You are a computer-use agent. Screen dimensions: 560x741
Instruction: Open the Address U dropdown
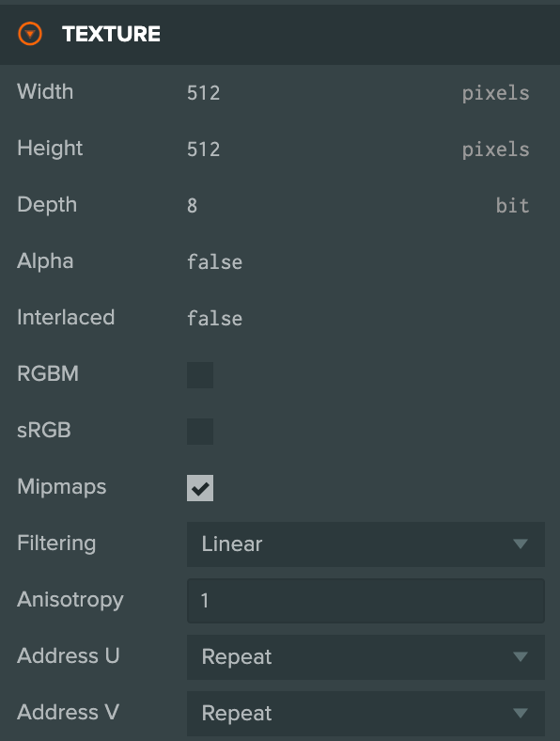click(366, 657)
